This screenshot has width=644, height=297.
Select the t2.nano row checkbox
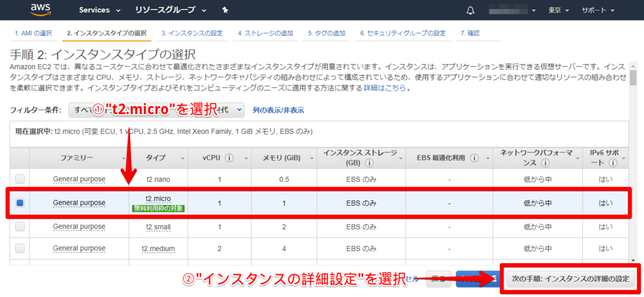tap(19, 179)
